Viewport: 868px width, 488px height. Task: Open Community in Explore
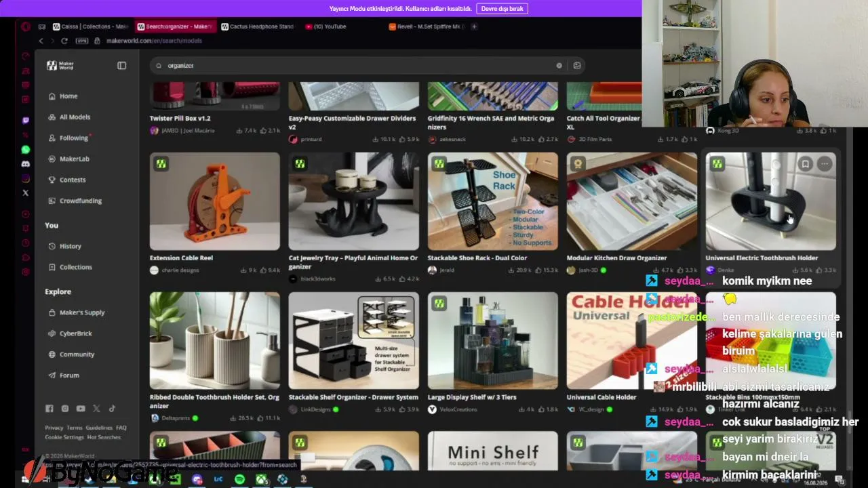click(x=72, y=355)
